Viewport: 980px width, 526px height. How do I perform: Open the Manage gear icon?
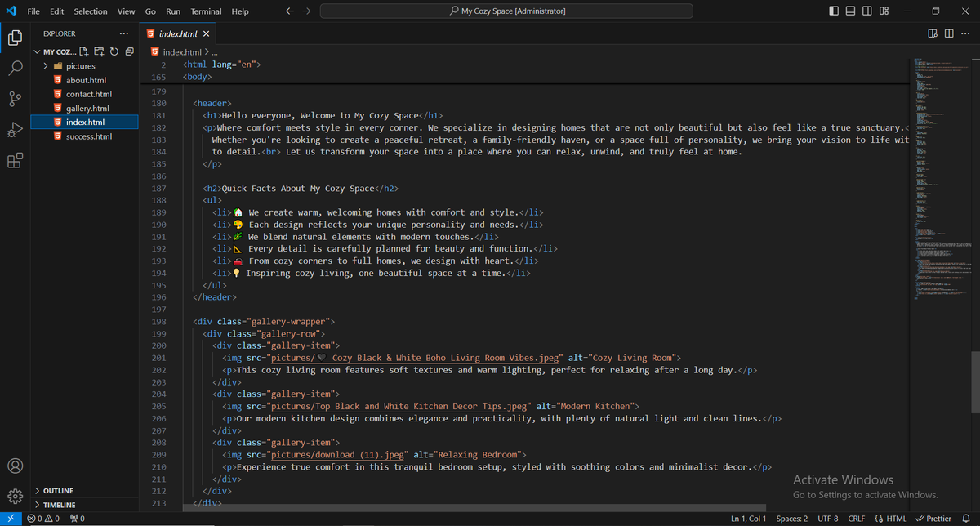pos(15,496)
